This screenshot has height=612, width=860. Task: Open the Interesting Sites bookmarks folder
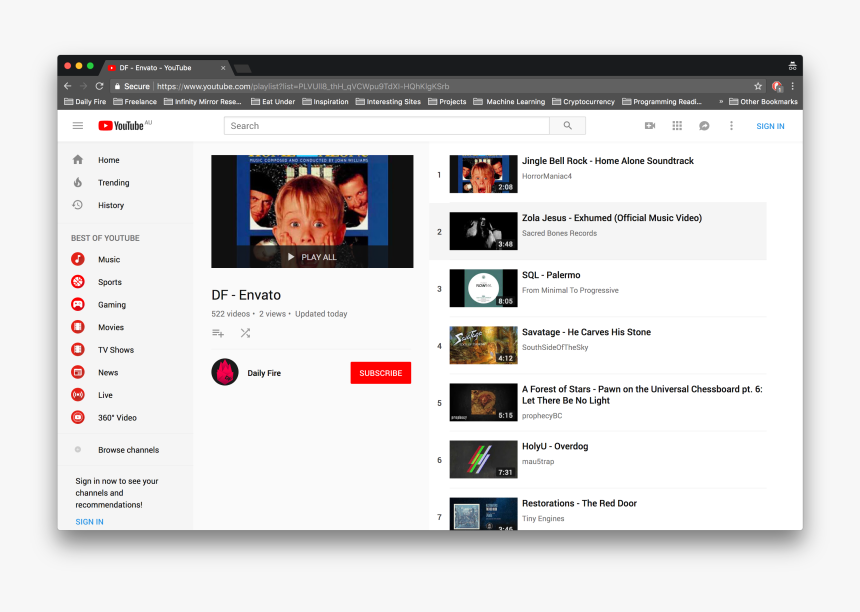coord(388,101)
